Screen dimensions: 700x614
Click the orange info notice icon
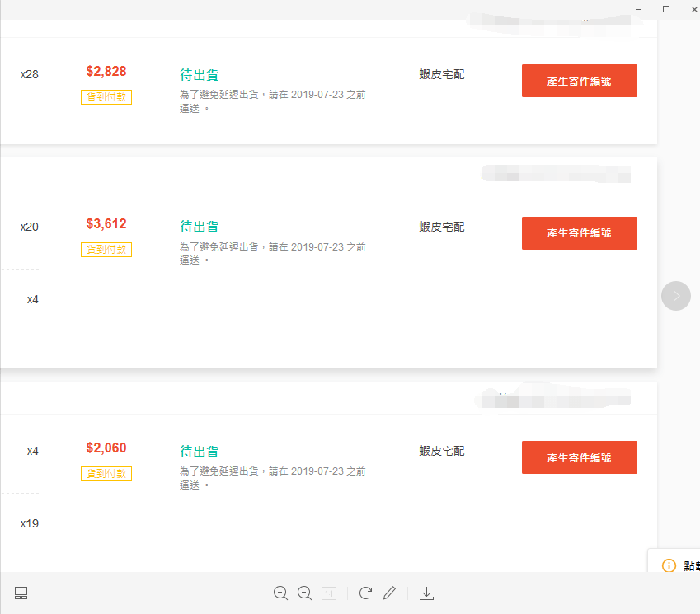pos(669,565)
